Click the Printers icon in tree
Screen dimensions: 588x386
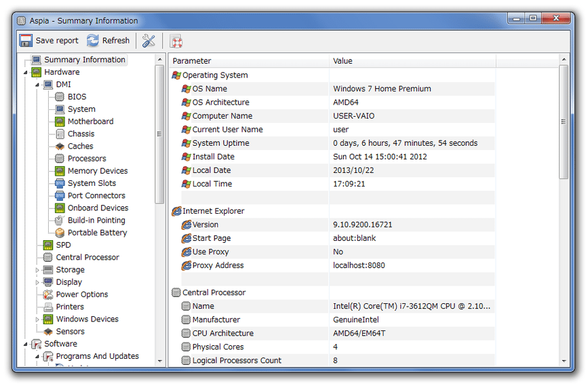coord(48,307)
